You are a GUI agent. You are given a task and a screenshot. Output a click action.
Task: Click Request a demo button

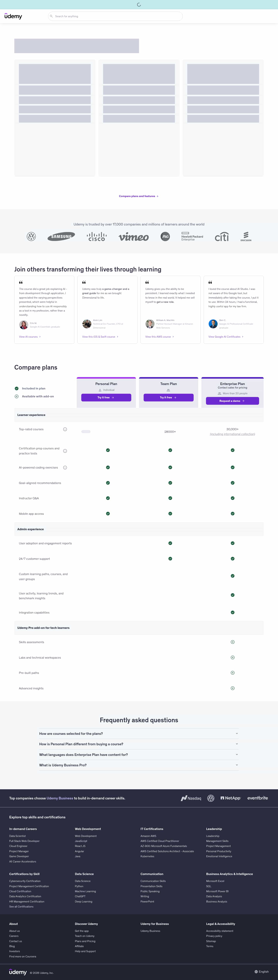(x=232, y=401)
